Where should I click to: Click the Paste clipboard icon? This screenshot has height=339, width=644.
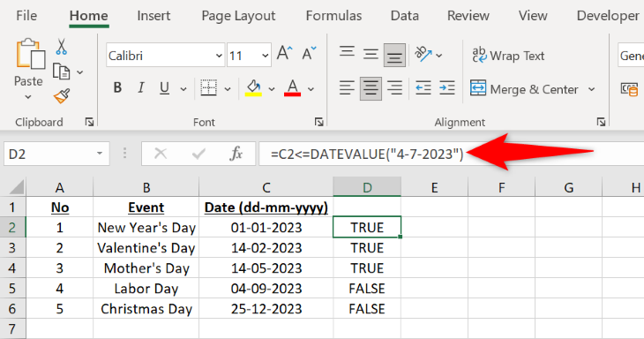tap(30, 54)
